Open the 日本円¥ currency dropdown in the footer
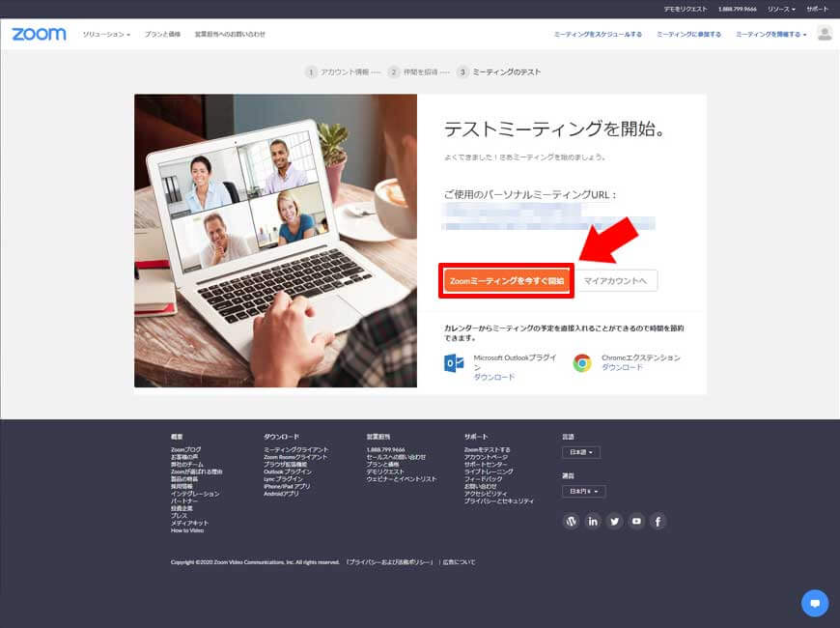This screenshot has height=628, width=840. coord(584,491)
